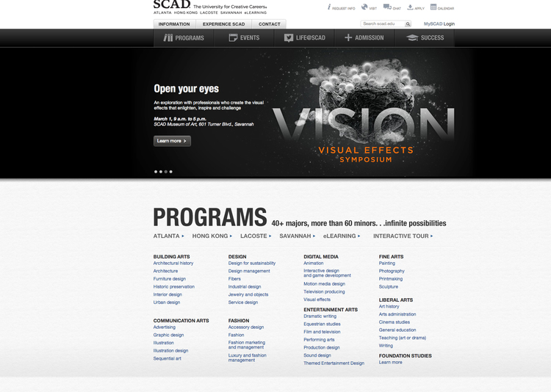The width and height of the screenshot is (551, 392).
Task: Open the Writing link
Action: [386, 346]
